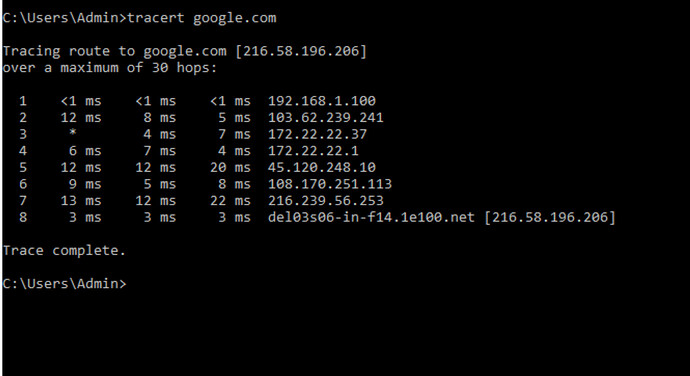Click the Trace complete message

coord(64,251)
